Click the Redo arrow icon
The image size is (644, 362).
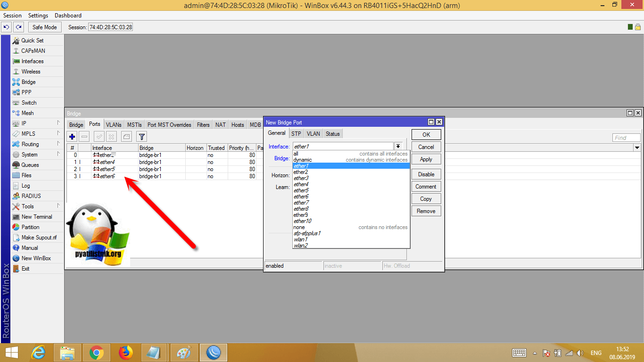tap(18, 27)
